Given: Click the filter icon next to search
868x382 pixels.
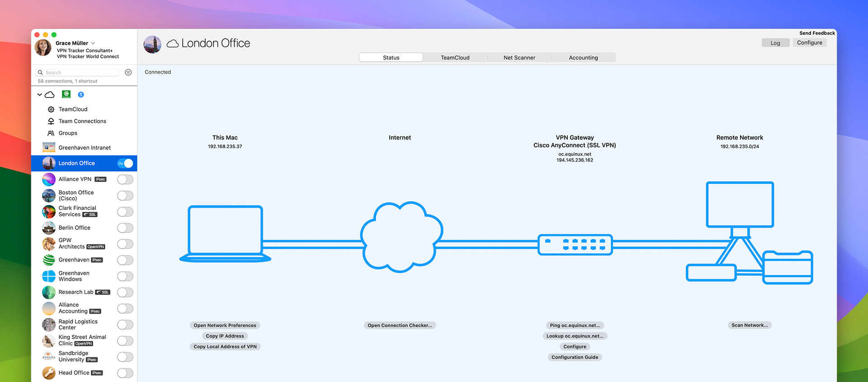Looking at the screenshot, I should [128, 72].
